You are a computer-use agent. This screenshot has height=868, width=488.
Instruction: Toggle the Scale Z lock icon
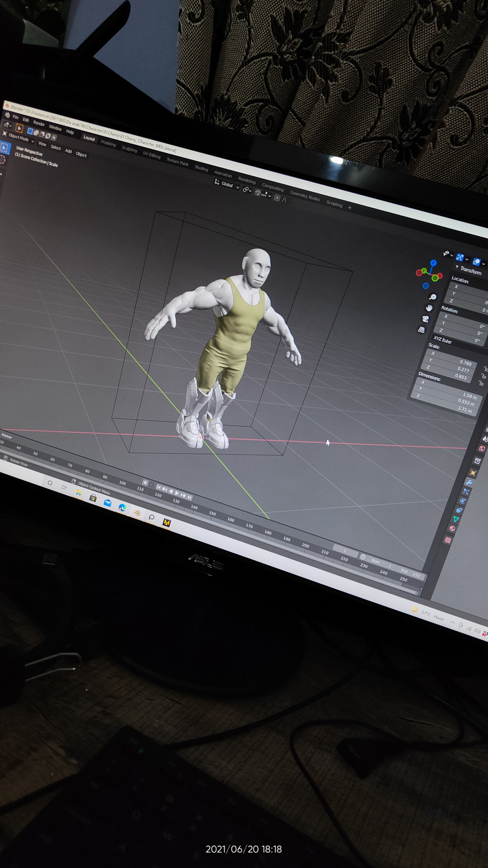(x=481, y=383)
